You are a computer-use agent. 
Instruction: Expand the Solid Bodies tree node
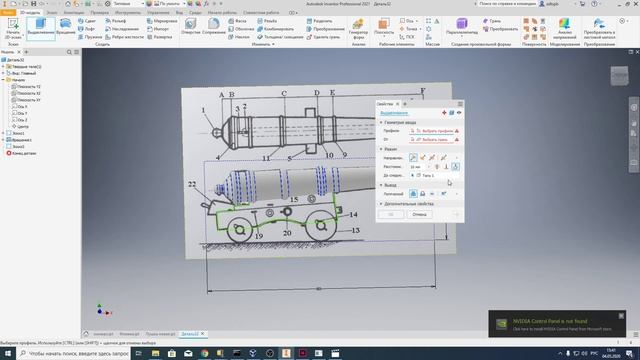point(3,67)
